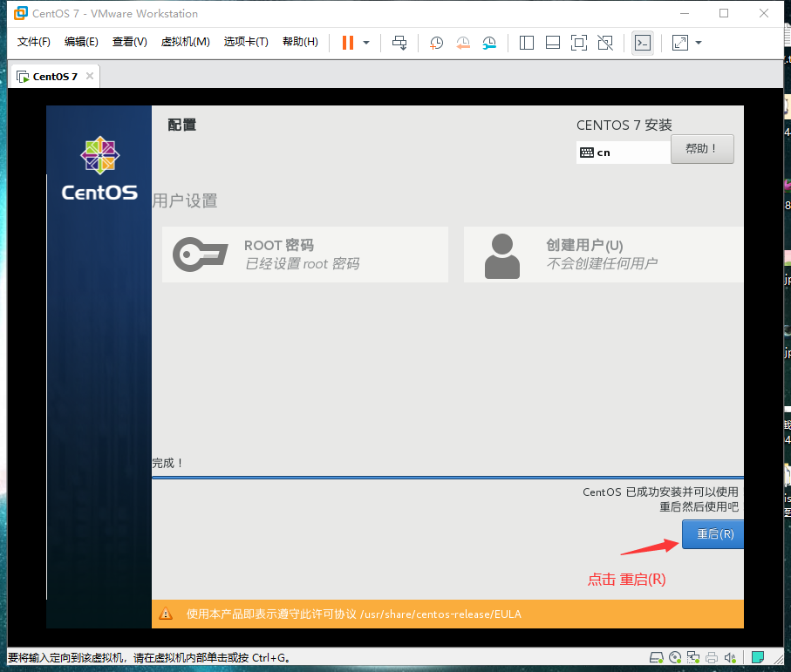Toggle the console view icon
The height and width of the screenshot is (672, 791).
pos(643,43)
